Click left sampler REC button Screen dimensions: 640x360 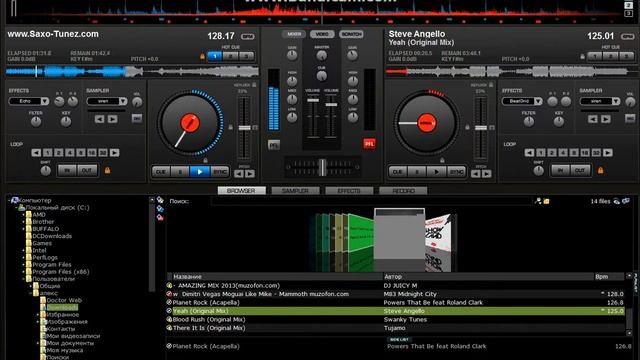(137, 119)
